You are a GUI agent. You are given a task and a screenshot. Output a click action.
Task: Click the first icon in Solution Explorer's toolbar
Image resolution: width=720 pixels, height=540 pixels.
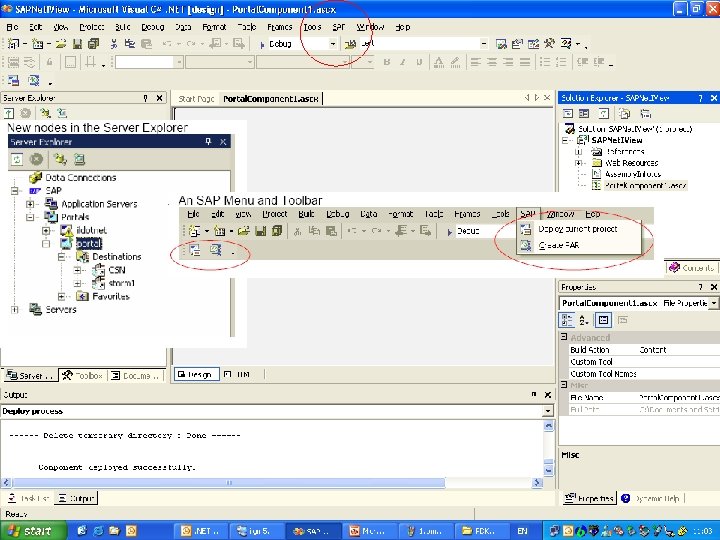click(x=568, y=113)
